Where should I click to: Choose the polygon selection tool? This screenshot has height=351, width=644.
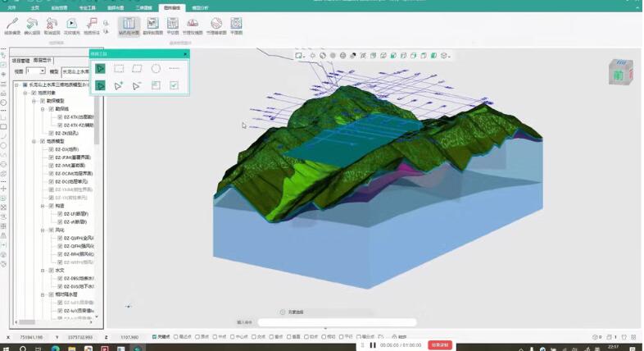(x=138, y=69)
